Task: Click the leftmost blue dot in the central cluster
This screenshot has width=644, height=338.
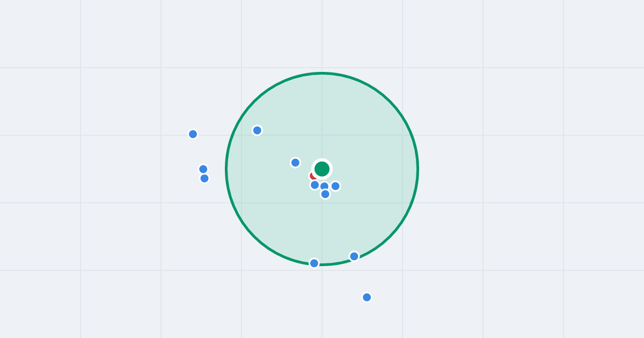Action: point(315,185)
